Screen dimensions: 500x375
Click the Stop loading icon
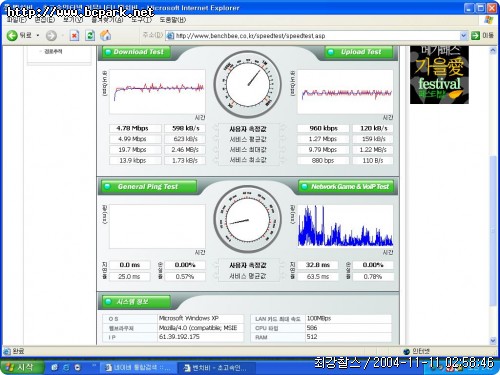coord(74,35)
